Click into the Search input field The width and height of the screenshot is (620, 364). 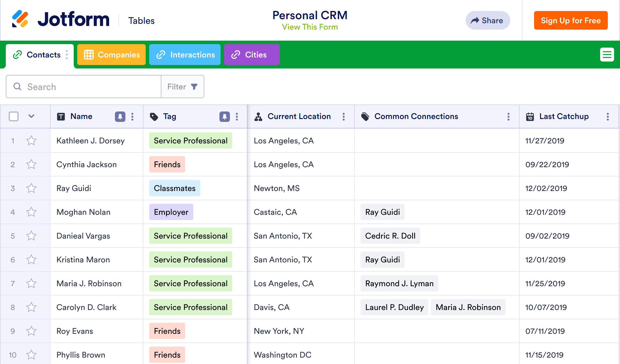90,87
